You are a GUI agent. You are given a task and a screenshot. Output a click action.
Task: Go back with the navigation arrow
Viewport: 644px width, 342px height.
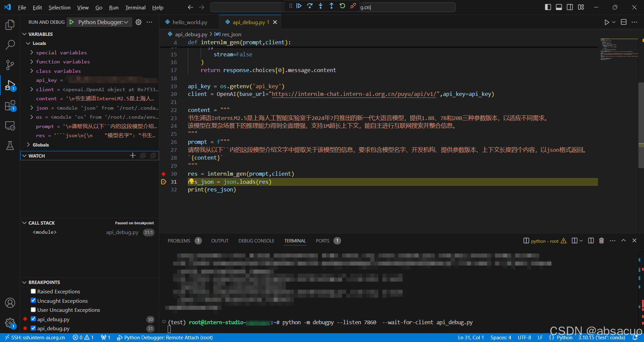[x=191, y=7]
